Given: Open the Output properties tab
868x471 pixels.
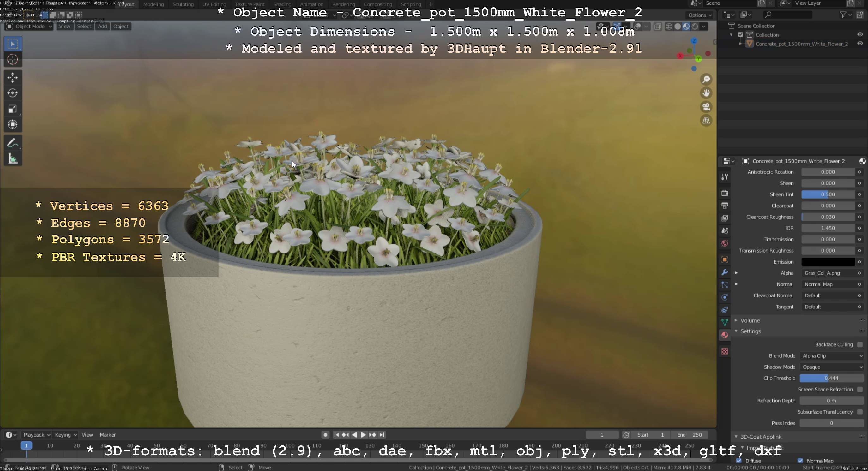Looking at the screenshot, I should (x=725, y=206).
